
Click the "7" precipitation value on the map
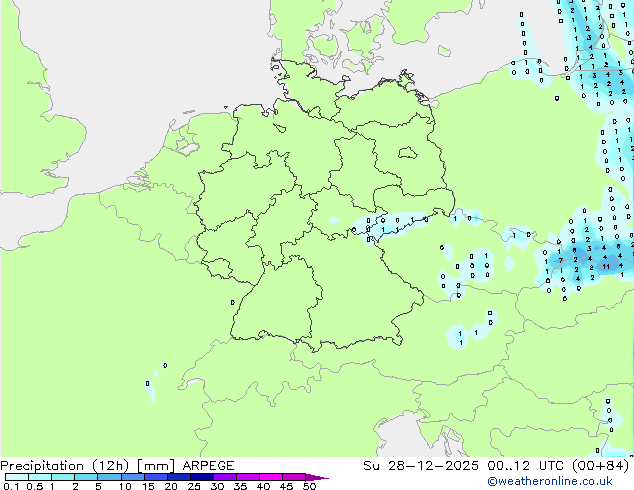[561, 261]
